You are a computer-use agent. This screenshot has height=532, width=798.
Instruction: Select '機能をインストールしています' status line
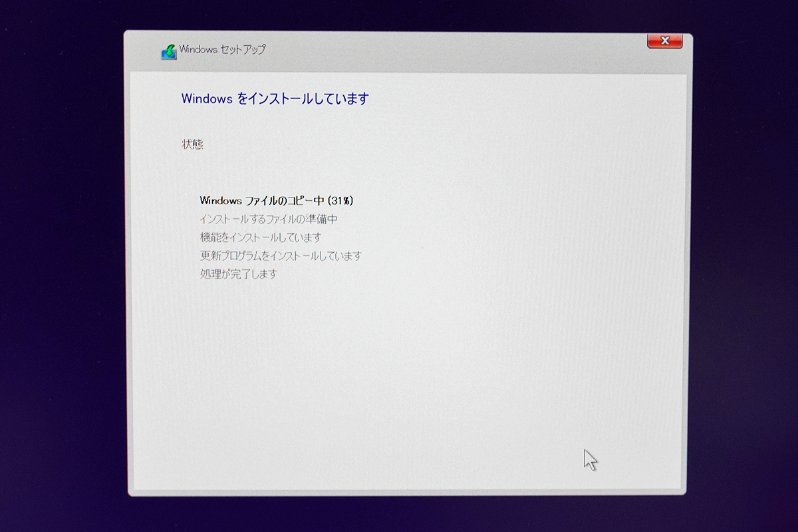coord(261,237)
